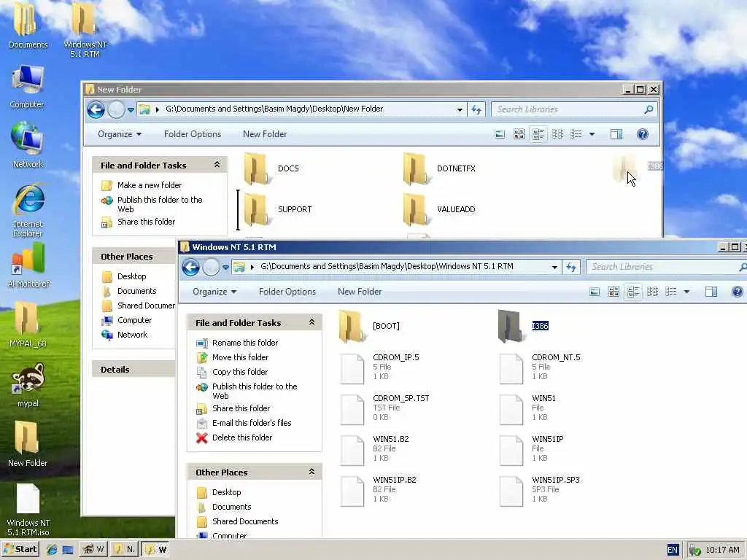Click Folder Options in New Folder window
This screenshot has height=560, width=747.
[193, 134]
